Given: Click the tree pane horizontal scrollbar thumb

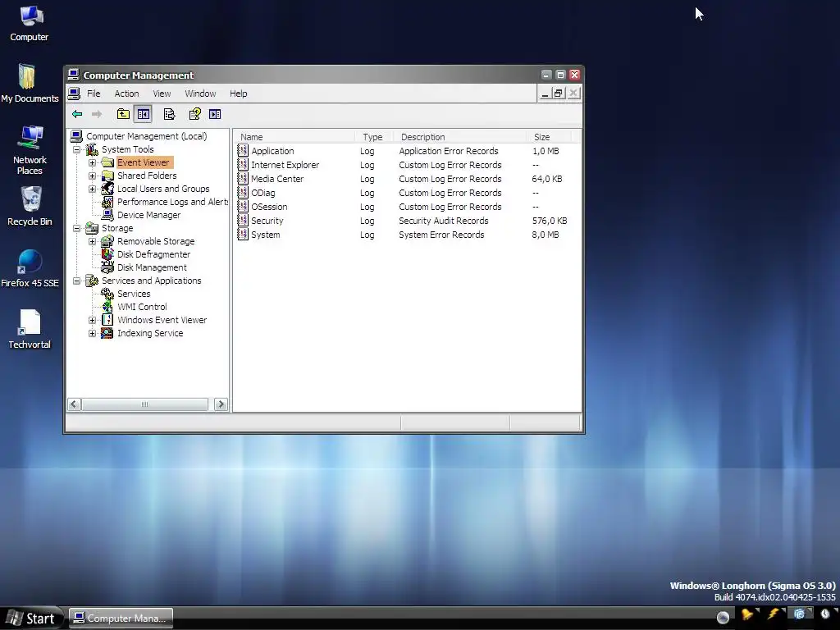Looking at the screenshot, I should (144, 404).
